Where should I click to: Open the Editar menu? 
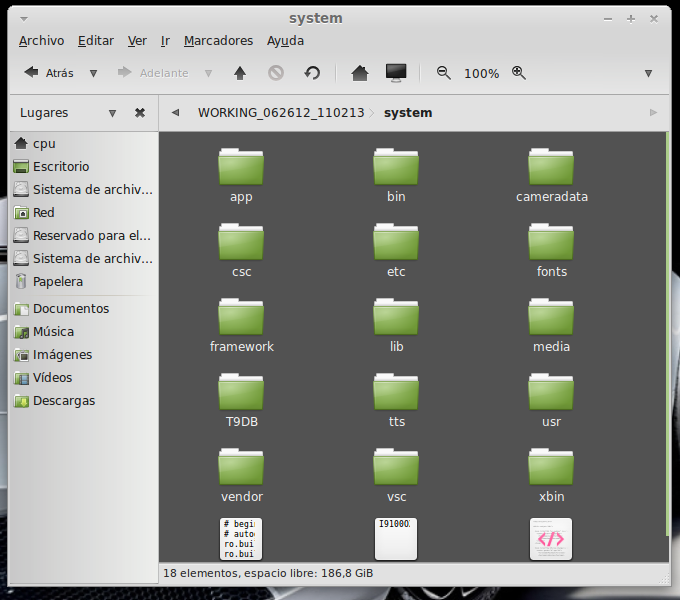tap(96, 41)
